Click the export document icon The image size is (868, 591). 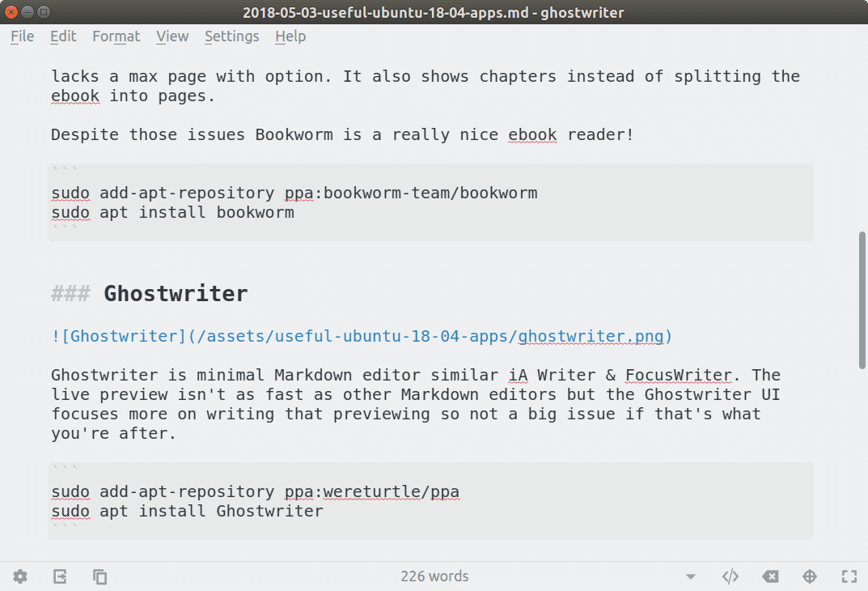(x=60, y=576)
